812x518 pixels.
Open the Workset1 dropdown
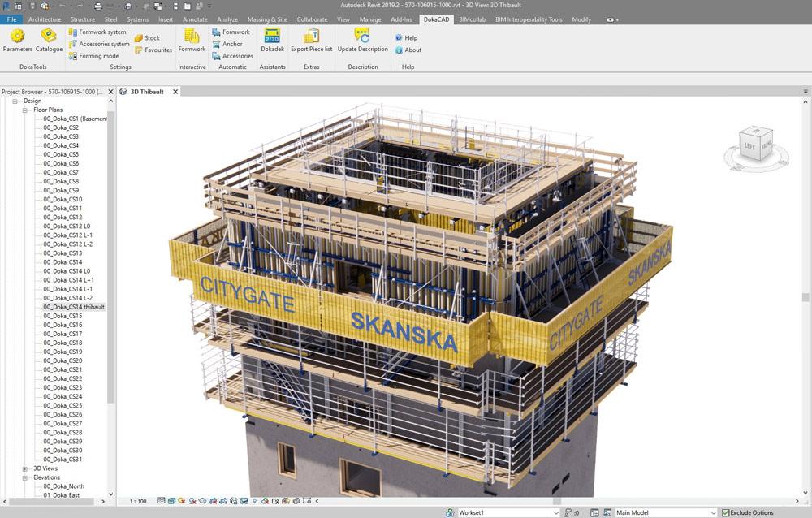pyautogui.click(x=508, y=513)
